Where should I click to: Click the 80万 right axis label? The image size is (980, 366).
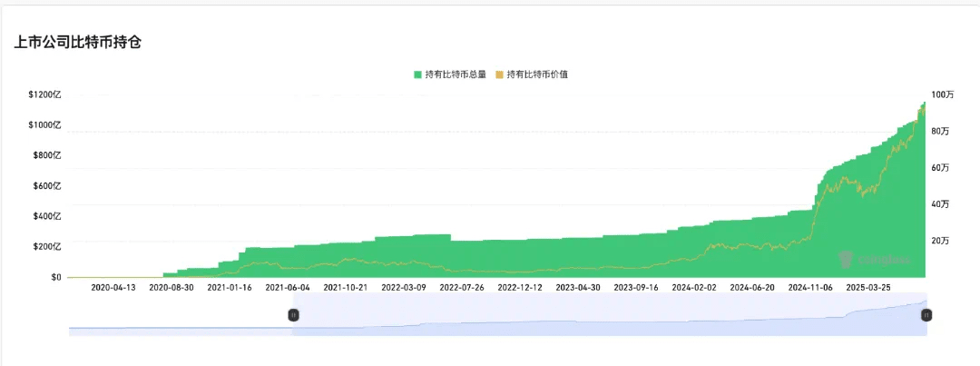[x=941, y=132]
